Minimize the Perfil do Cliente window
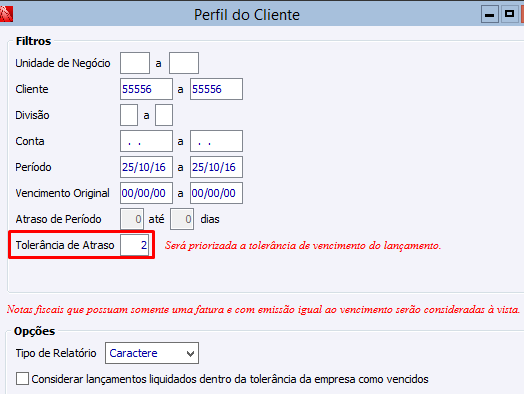 [490, 14]
